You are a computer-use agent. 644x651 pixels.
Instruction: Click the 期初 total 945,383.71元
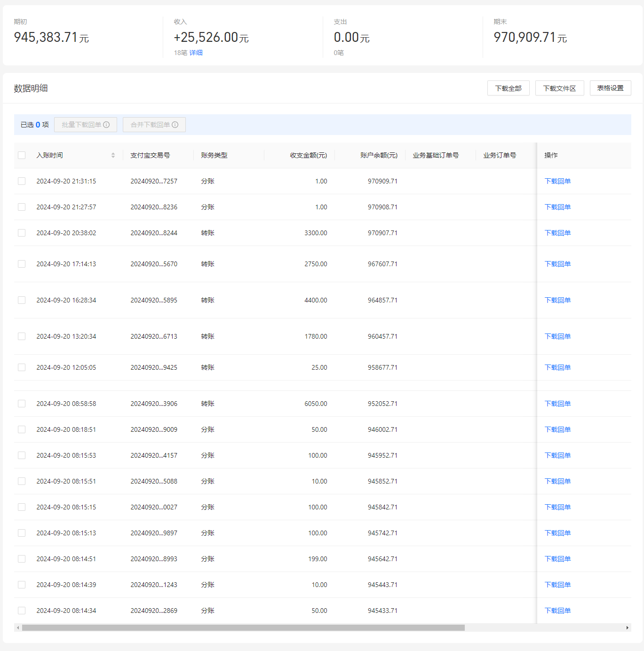(51, 37)
